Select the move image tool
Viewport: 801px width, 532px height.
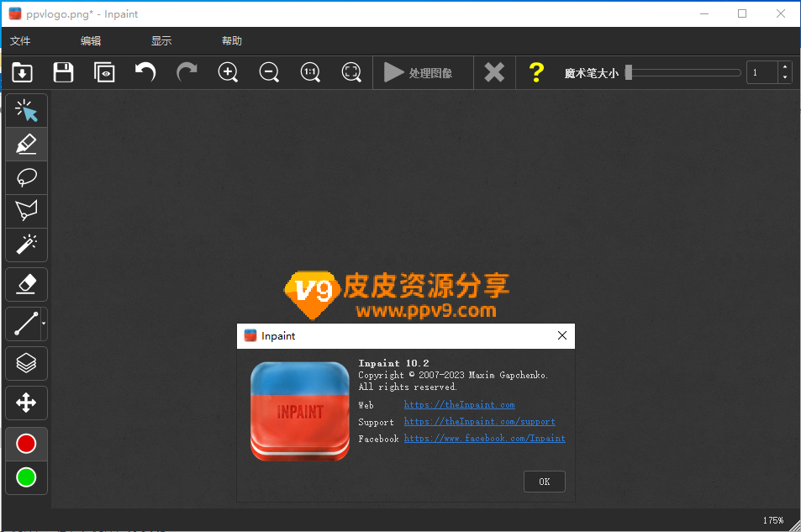27,403
